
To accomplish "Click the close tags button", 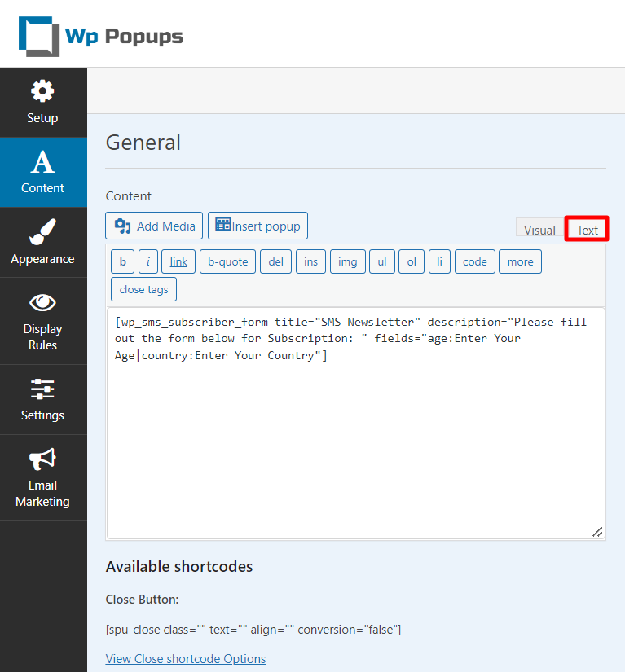I will click(143, 289).
